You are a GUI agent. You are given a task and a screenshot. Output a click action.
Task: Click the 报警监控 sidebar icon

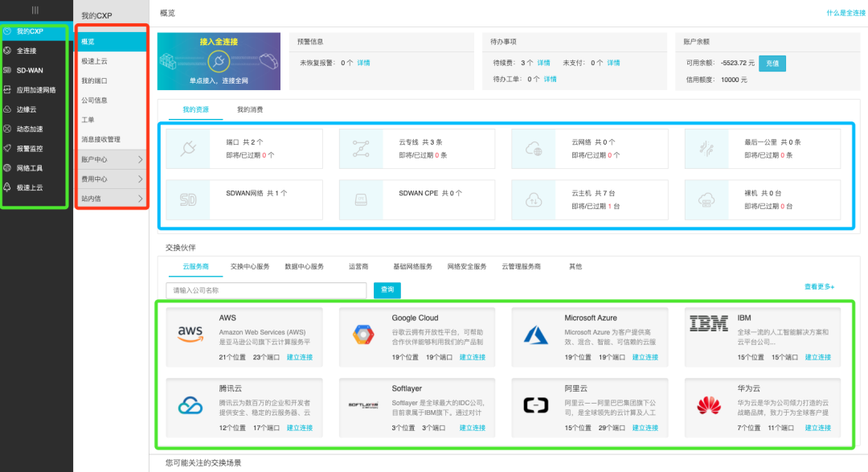tap(7, 148)
